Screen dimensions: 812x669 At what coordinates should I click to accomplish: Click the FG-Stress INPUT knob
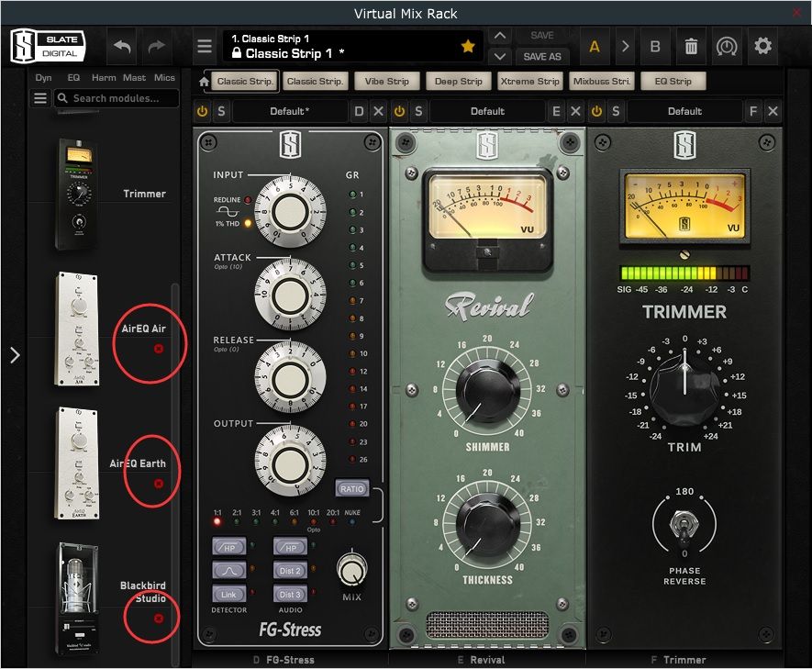pyautogui.click(x=290, y=212)
